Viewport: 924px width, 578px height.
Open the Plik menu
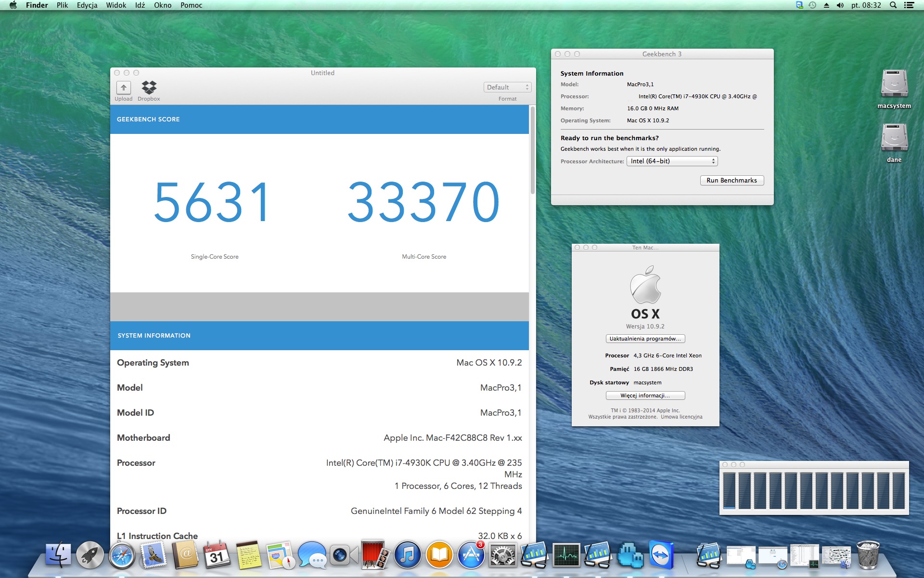(62, 5)
